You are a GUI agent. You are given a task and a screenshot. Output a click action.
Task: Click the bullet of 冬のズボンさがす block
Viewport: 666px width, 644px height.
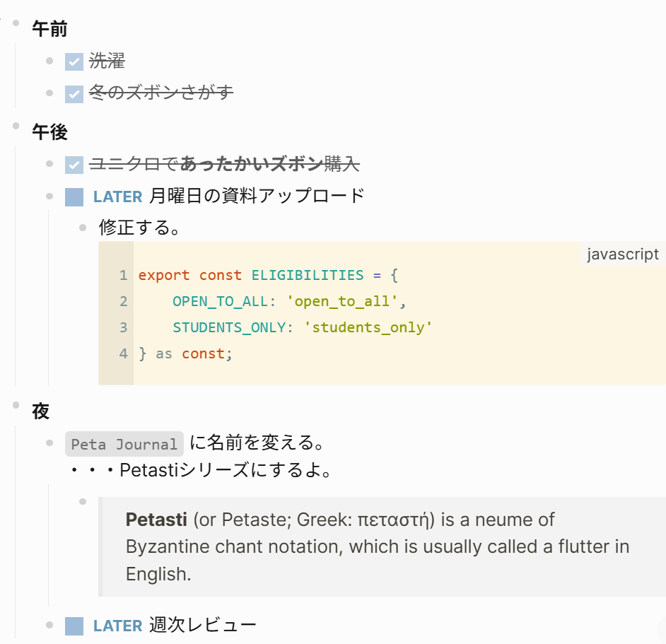[49, 93]
